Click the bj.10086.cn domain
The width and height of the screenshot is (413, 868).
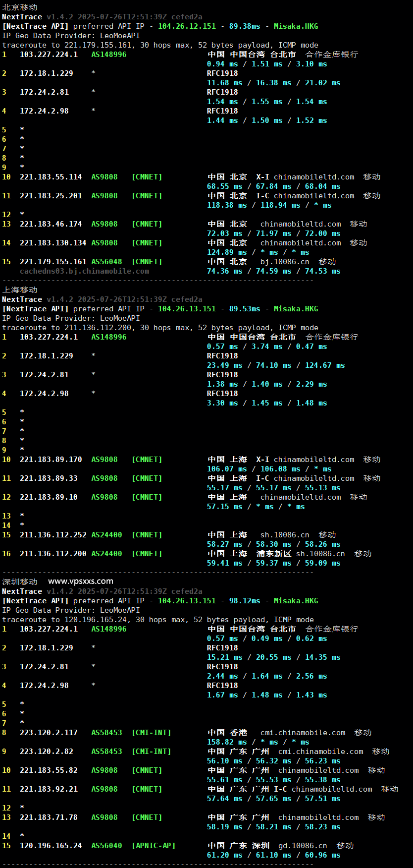point(285,262)
